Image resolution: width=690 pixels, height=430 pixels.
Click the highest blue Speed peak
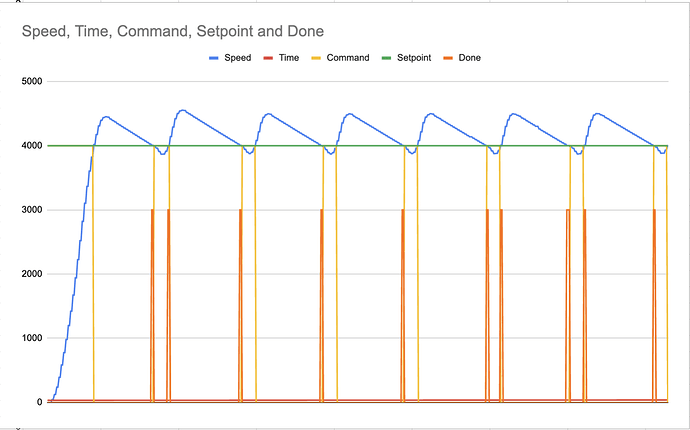click(183, 110)
